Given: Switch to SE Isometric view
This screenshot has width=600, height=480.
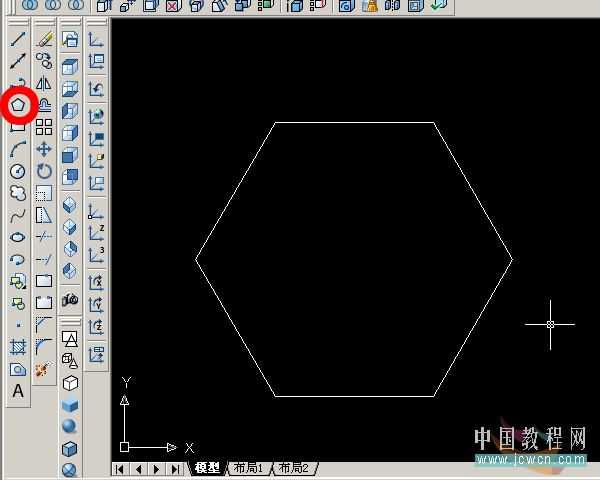Looking at the screenshot, I should (70, 227).
